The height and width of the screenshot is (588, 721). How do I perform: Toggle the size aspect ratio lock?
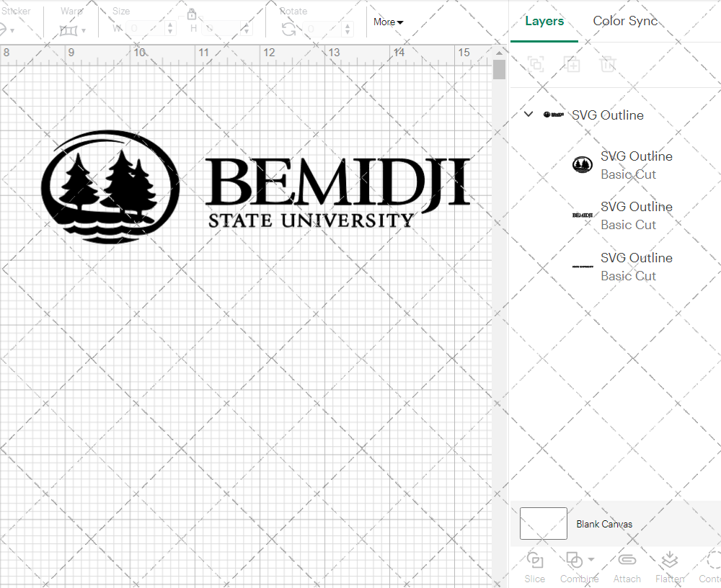pos(192,14)
